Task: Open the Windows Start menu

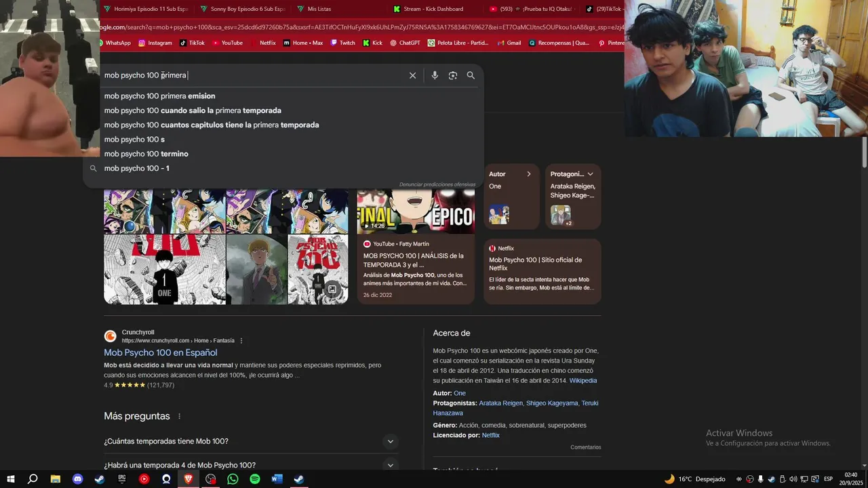Action: (11, 479)
